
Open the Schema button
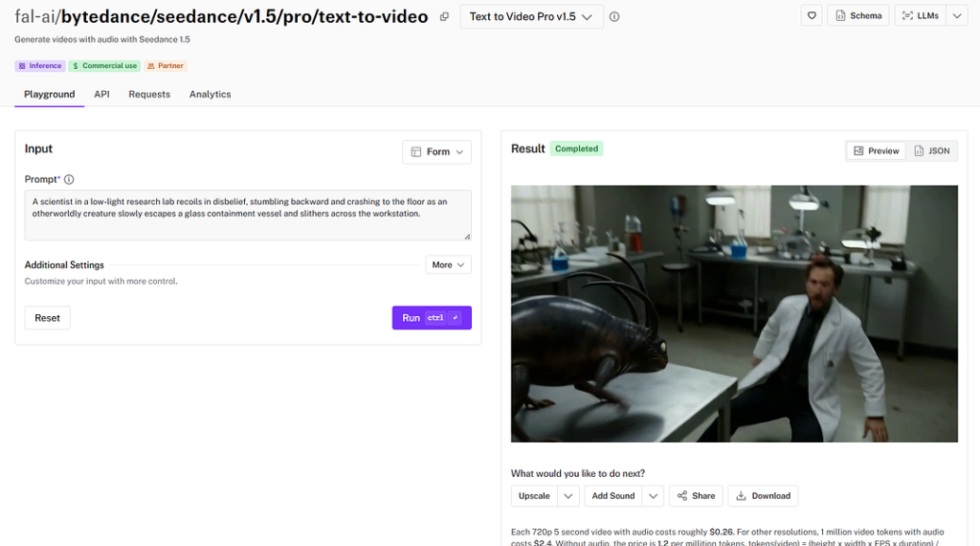point(858,15)
